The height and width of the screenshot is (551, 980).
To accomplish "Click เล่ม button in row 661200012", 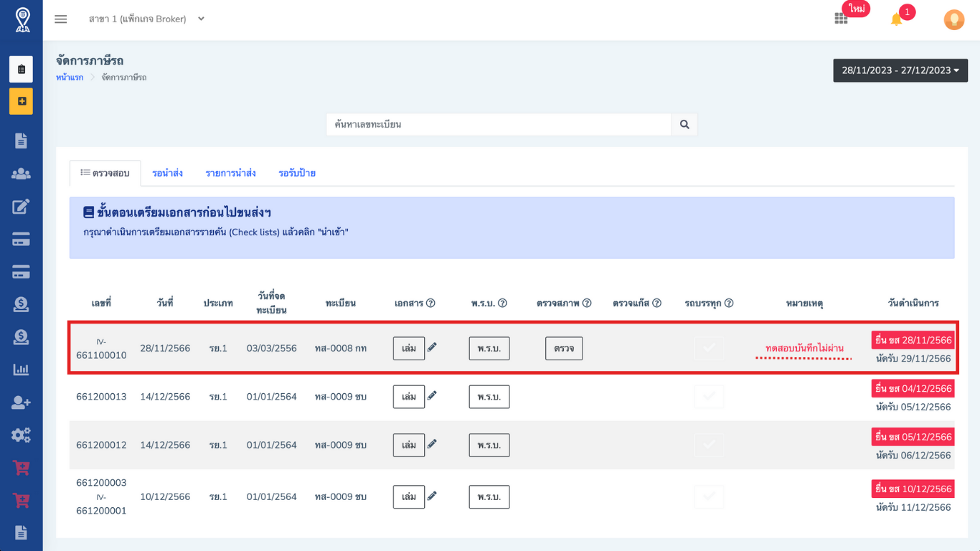I will pyautogui.click(x=409, y=445).
